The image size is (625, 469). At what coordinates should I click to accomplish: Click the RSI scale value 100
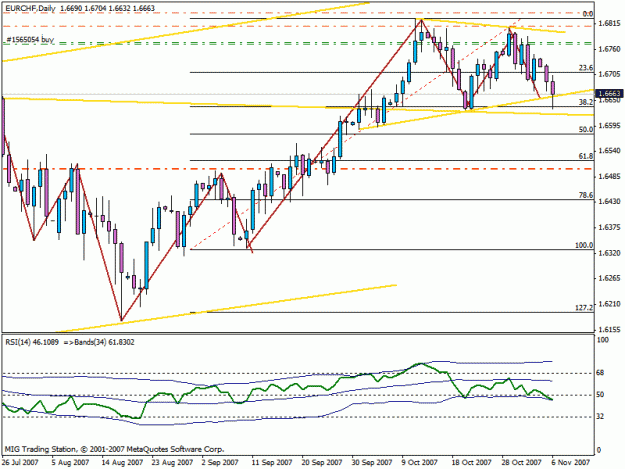[x=603, y=339]
